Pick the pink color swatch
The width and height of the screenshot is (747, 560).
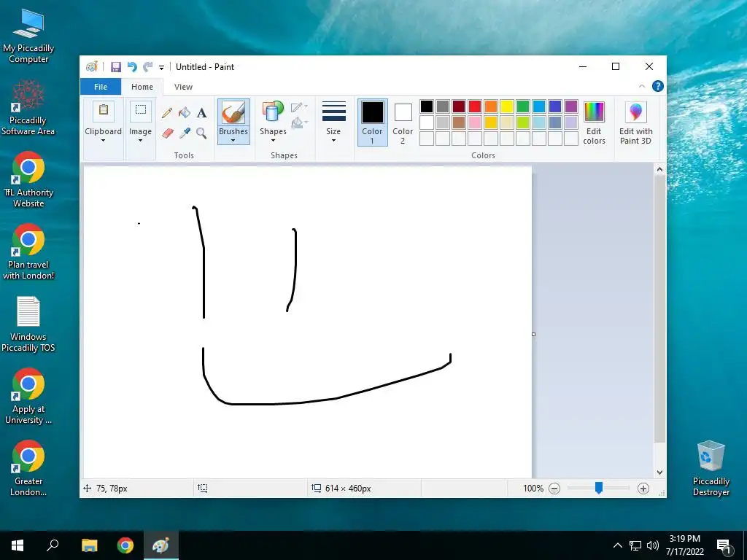pos(475,122)
